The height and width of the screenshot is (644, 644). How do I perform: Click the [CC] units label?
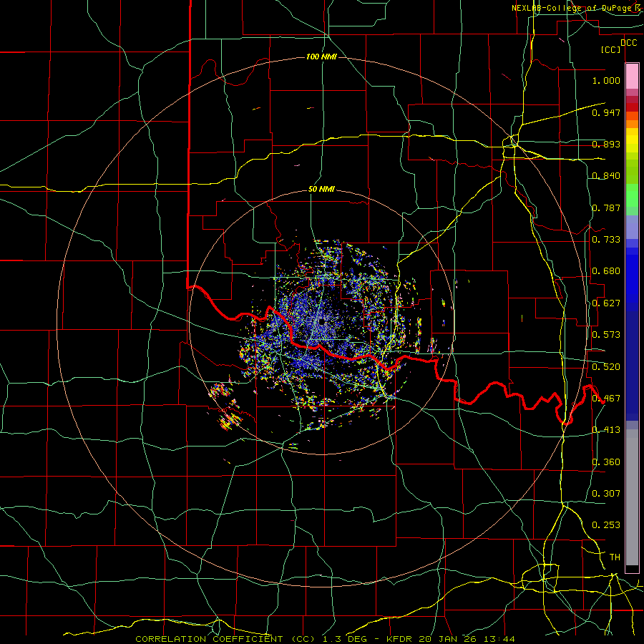[x=611, y=49]
